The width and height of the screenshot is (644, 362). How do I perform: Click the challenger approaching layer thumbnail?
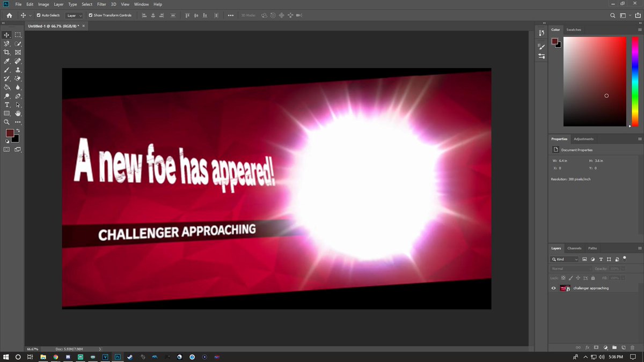(564, 288)
